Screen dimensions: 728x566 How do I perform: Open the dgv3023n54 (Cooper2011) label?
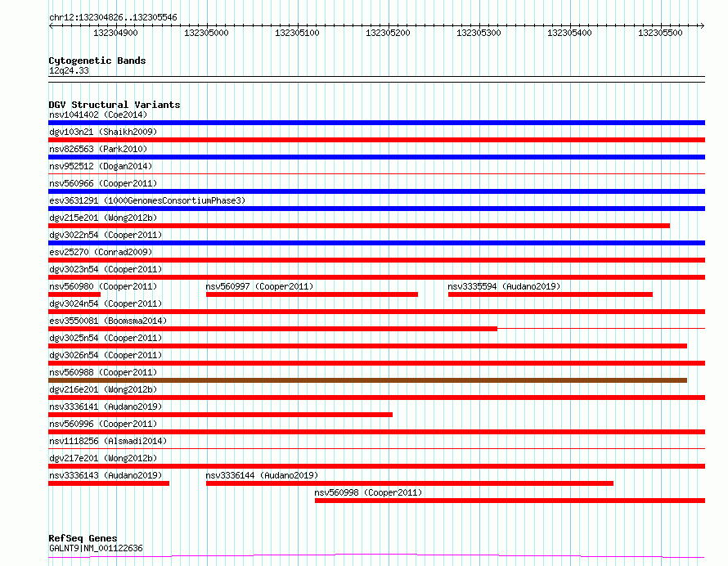click(x=106, y=269)
